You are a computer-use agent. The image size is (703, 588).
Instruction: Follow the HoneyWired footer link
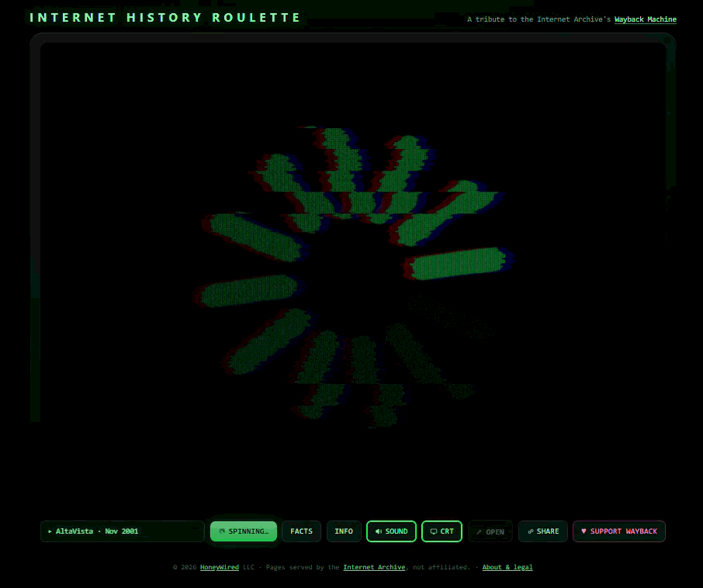point(220,567)
